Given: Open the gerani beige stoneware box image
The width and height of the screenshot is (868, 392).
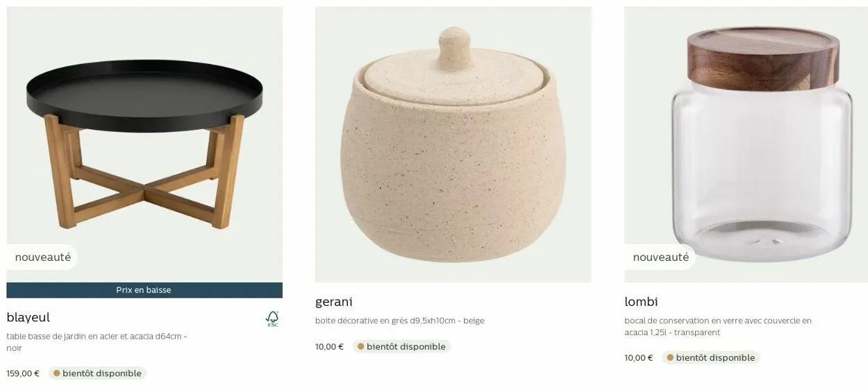Looking at the screenshot, I should 453,144.
